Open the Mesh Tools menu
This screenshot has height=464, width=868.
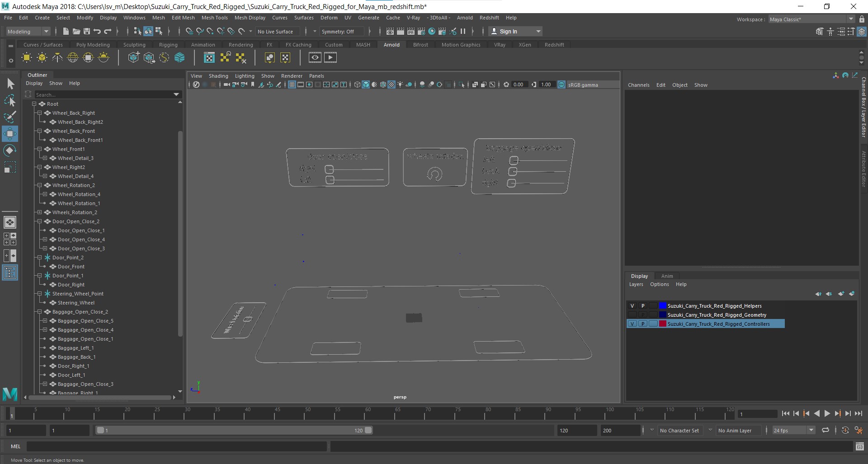pyautogui.click(x=214, y=18)
